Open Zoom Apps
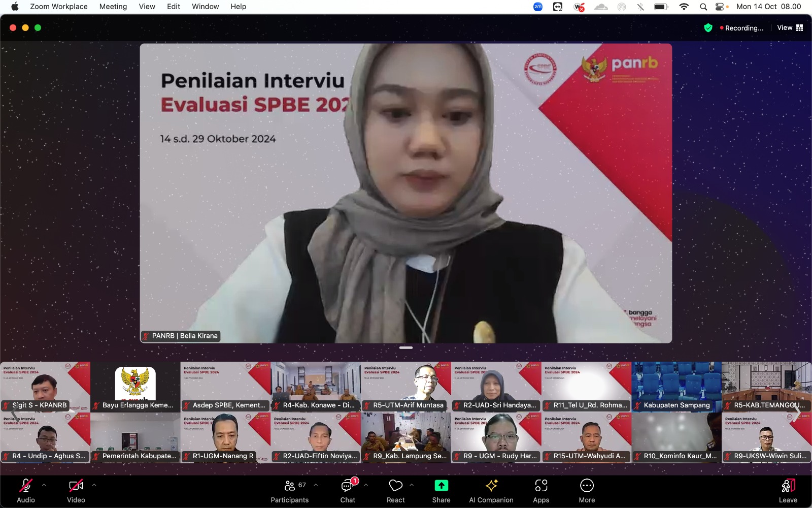Image resolution: width=812 pixels, height=508 pixels. 541,491
